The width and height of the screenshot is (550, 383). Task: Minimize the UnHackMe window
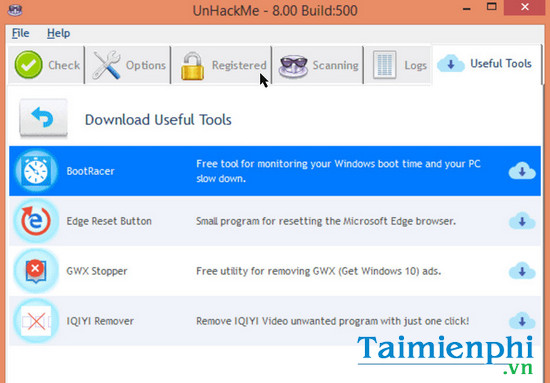(x=467, y=8)
